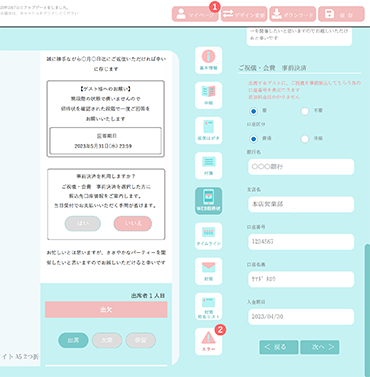Click the はい button in preview
This screenshot has height=377, width=370.
point(83,224)
